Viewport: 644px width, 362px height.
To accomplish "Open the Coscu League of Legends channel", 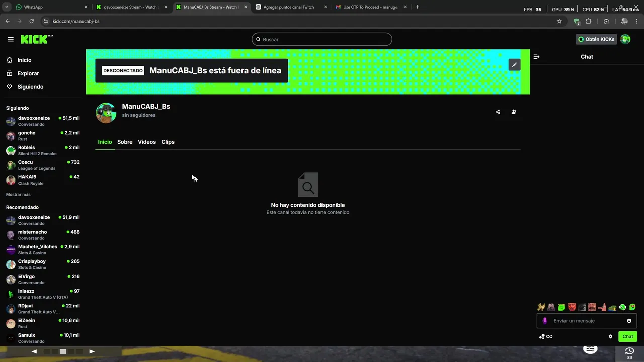I will [x=43, y=165].
